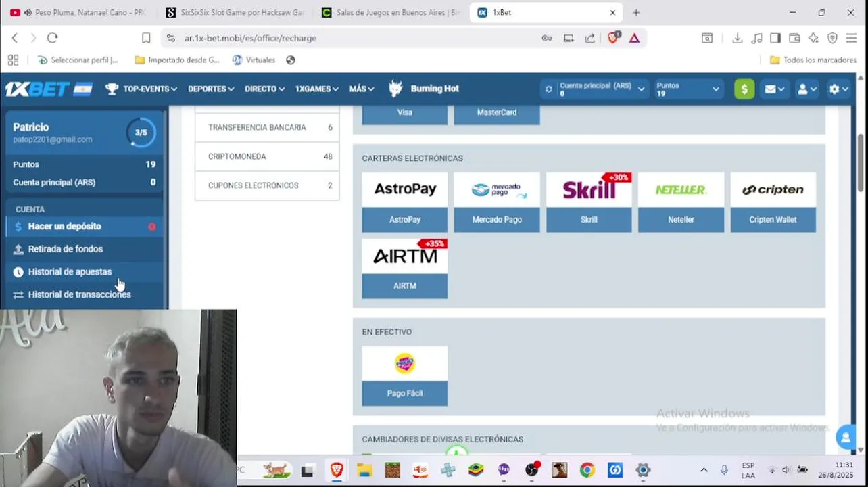Open Retirada de fondos in sidebar
This screenshot has width=868, height=487.
point(85,249)
